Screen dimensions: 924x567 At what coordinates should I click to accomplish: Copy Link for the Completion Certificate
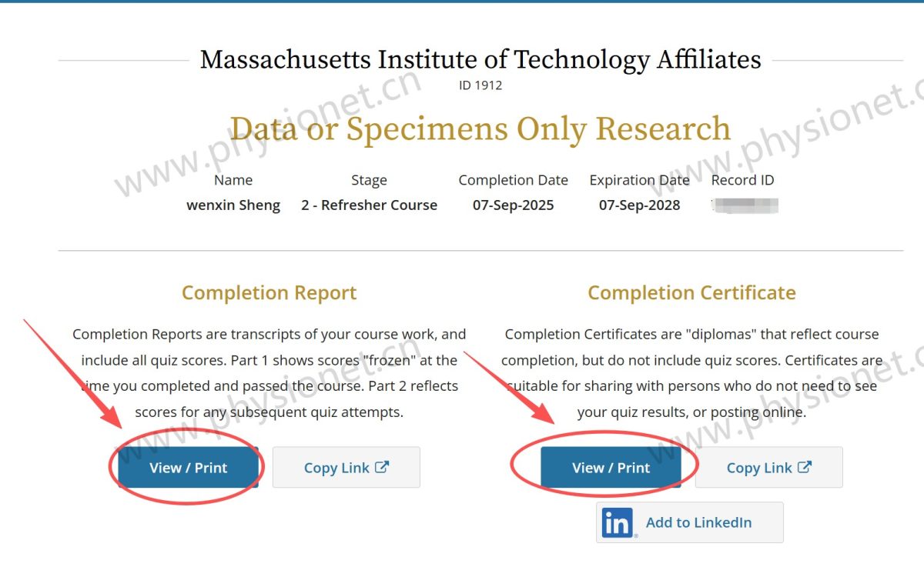(759, 467)
